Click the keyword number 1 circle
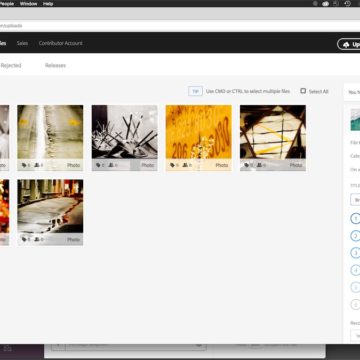The image size is (360, 360). click(355, 219)
